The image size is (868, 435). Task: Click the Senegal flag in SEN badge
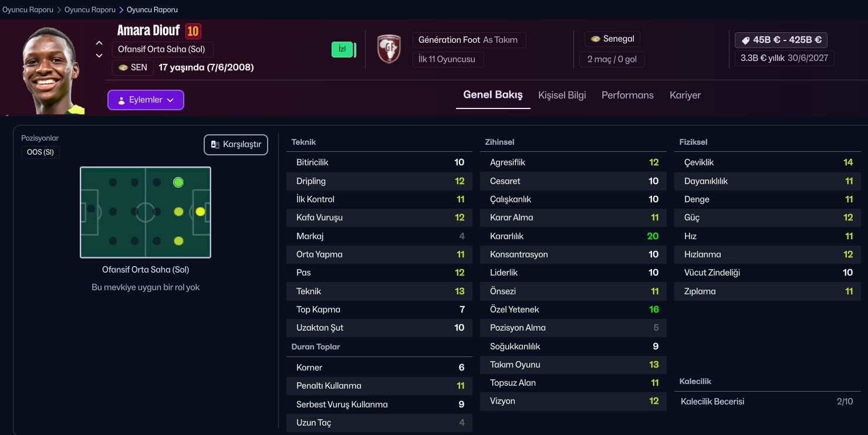[123, 67]
